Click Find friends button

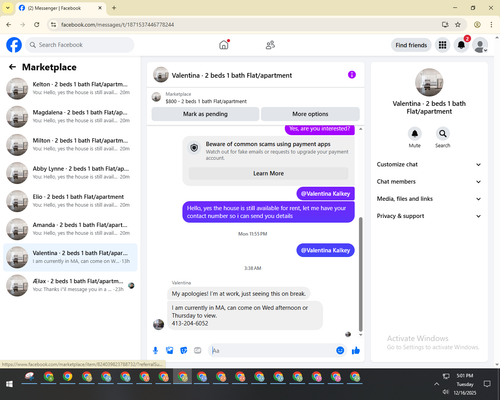click(x=411, y=45)
